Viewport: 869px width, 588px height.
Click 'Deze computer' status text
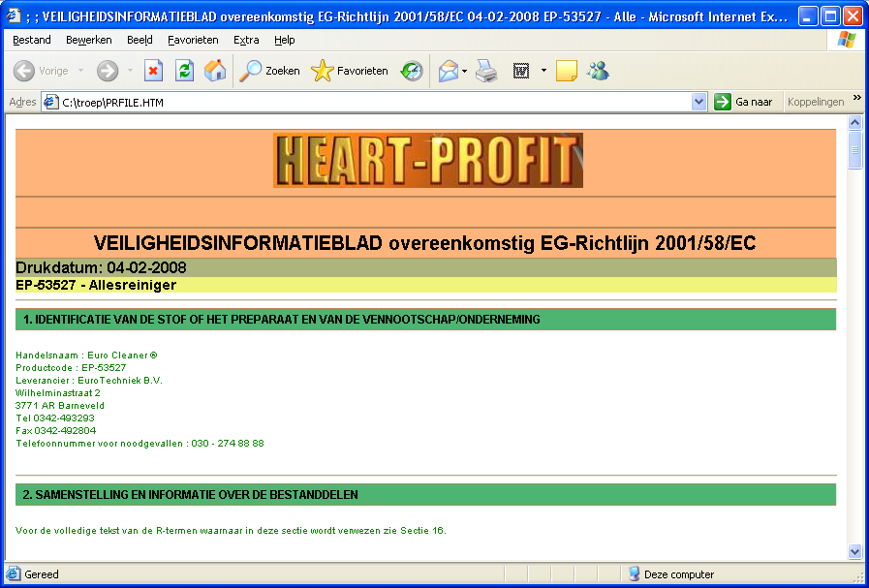point(679,574)
